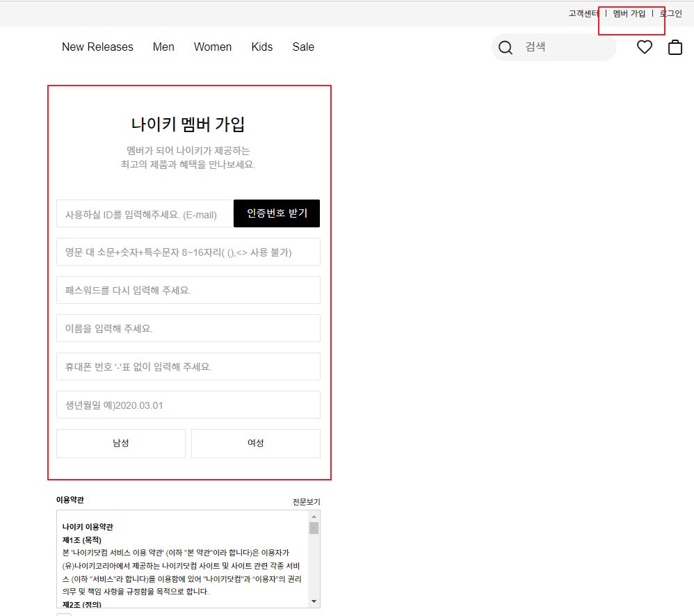694x616 pixels.
Task: Click the 멤버 가입 link
Action: pos(629,14)
